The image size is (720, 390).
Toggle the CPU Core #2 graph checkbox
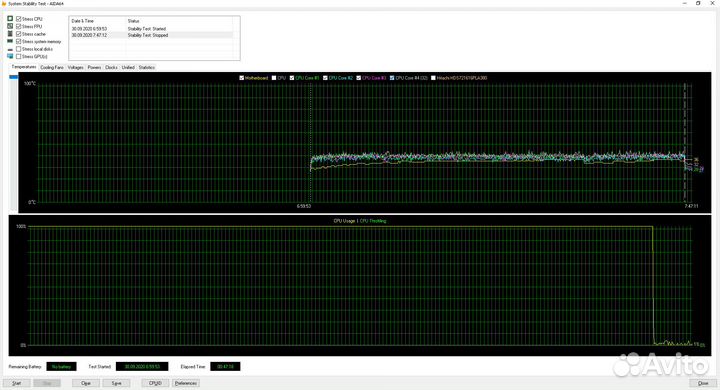click(x=326, y=78)
